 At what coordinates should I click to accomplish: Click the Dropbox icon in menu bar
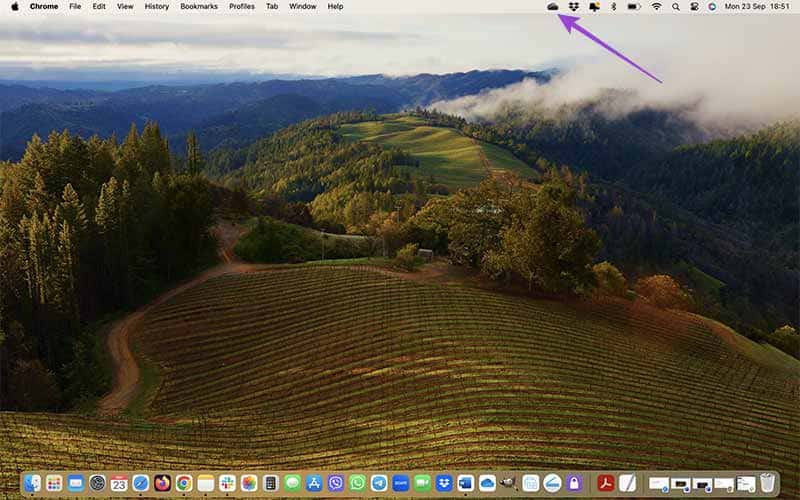point(573,7)
